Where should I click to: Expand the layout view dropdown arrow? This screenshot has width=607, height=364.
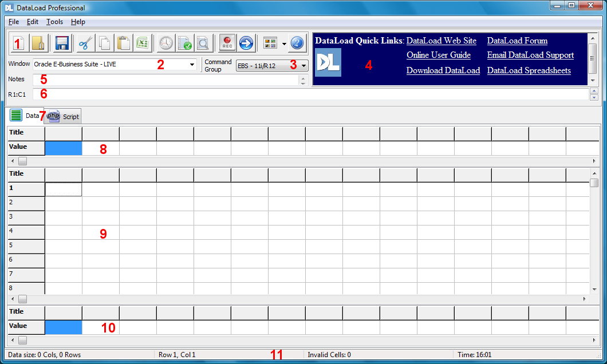point(284,43)
